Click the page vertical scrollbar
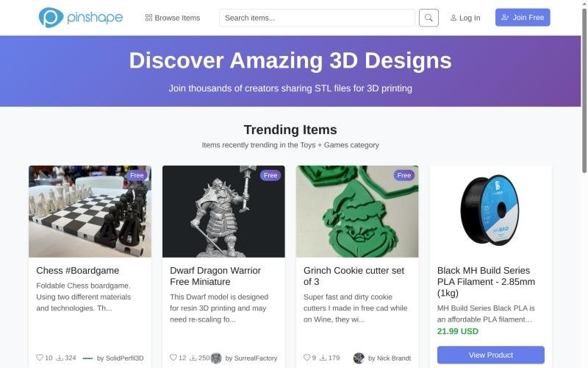Viewport: 588px width, 368px height. [x=584, y=90]
